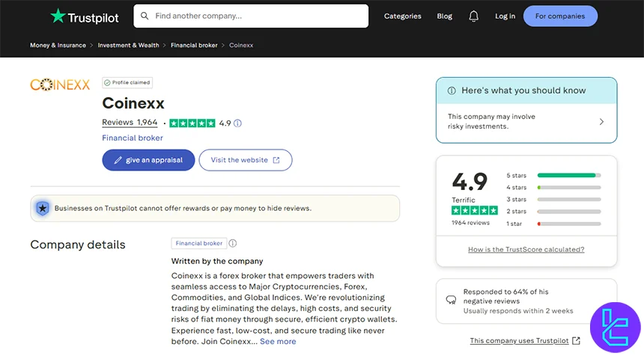
Task: Click the shield star icon in the rewards notice
Action: click(x=42, y=209)
